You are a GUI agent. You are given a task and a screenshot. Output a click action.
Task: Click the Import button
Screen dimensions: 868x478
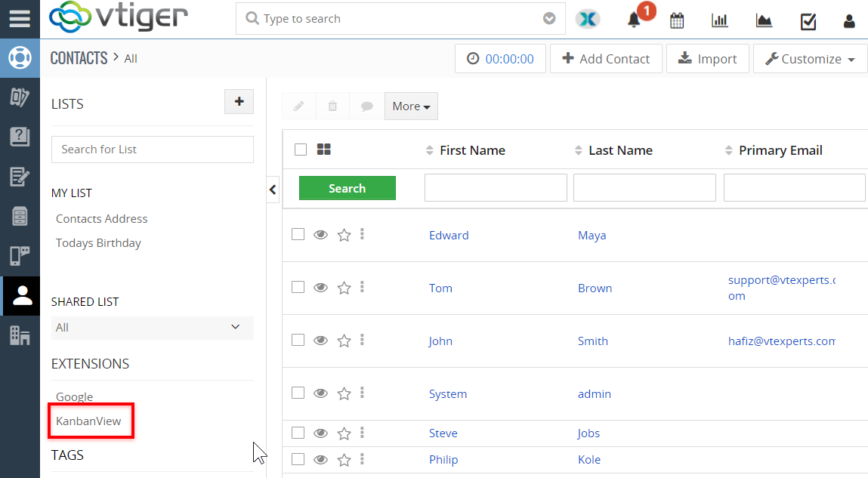(707, 59)
